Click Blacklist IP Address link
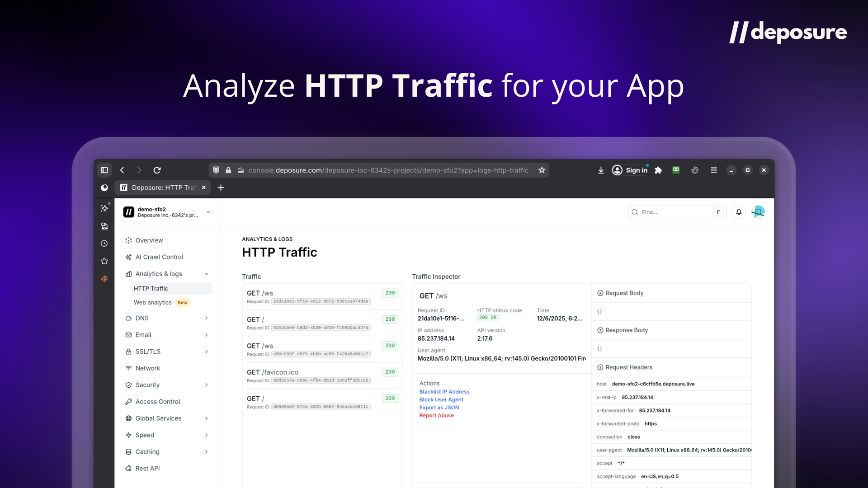Viewport: 868px width, 488px height. click(x=444, y=392)
